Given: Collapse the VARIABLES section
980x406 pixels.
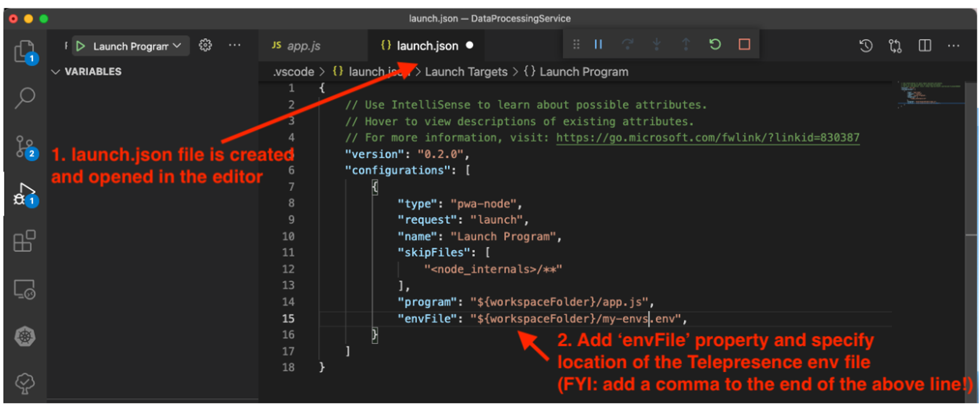Looking at the screenshot, I should click(87, 71).
